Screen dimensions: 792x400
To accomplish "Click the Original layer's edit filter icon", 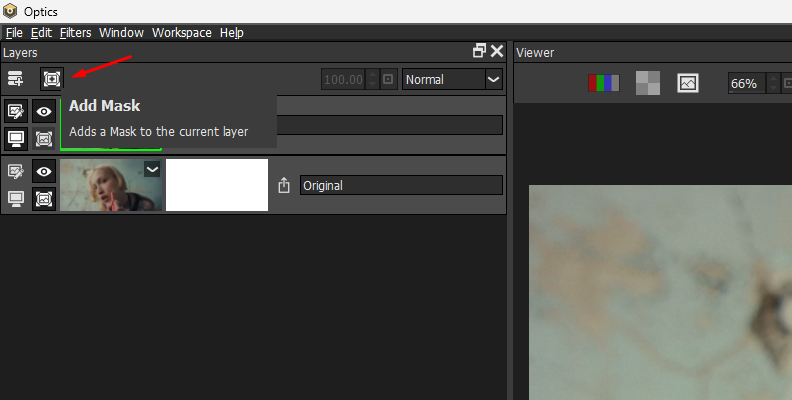I will point(16,171).
